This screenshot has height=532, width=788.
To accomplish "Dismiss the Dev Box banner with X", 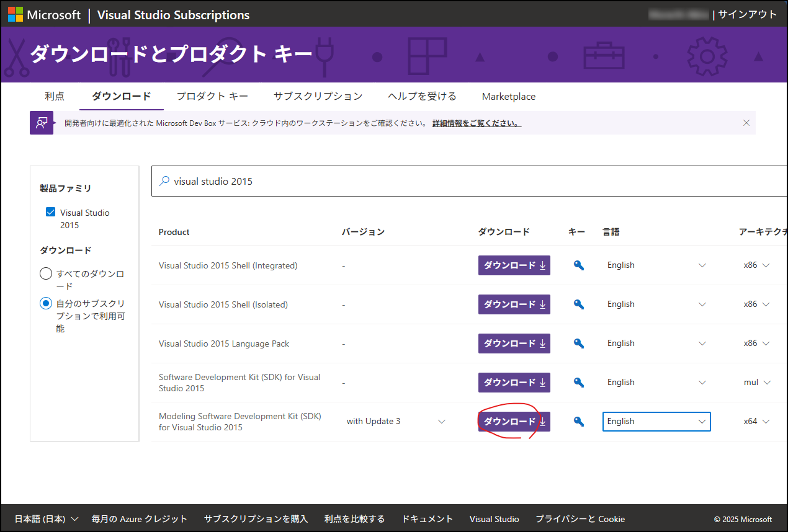I will (746, 123).
